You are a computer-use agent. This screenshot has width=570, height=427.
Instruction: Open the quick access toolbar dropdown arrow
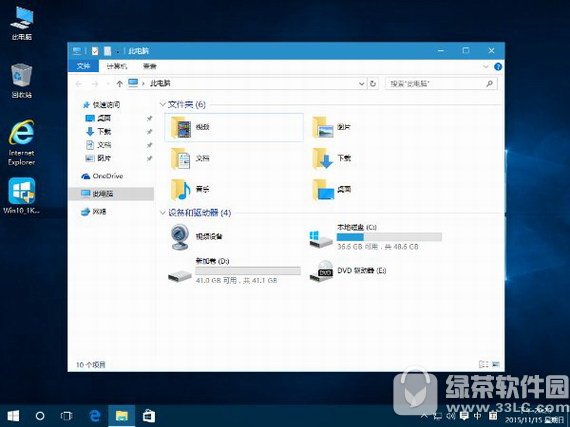point(118,51)
